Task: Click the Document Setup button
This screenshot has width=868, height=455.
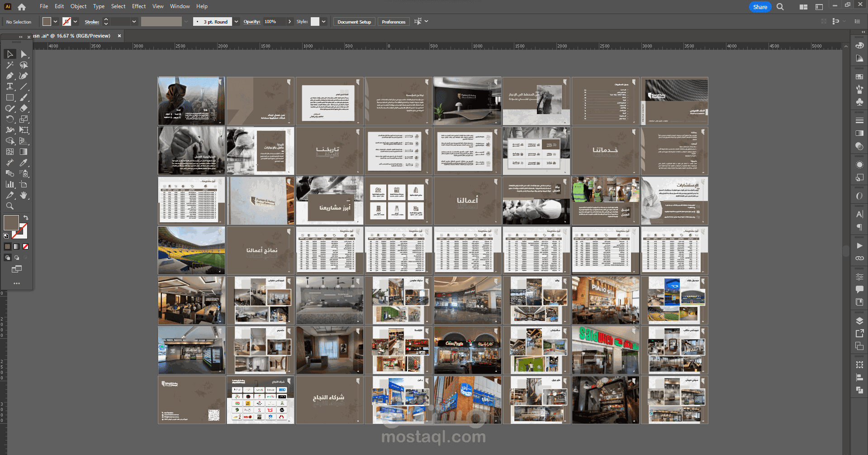Action: [354, 22]
